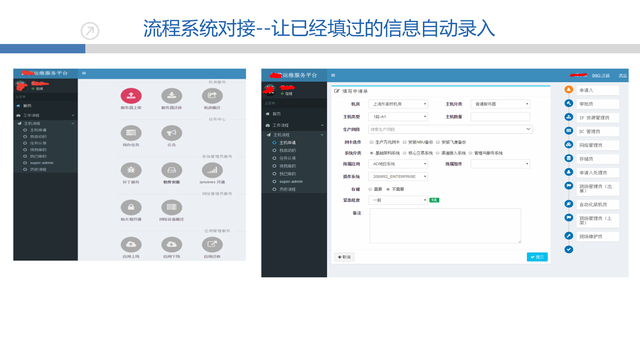
Task: Open the 公告 megaphone icon
Action: pos(171,133)
